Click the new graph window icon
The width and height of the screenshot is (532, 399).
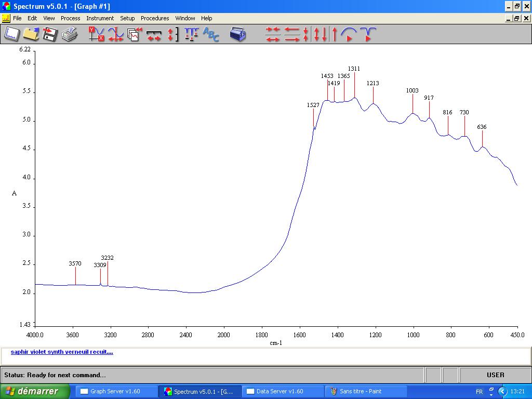pos(11,34)
